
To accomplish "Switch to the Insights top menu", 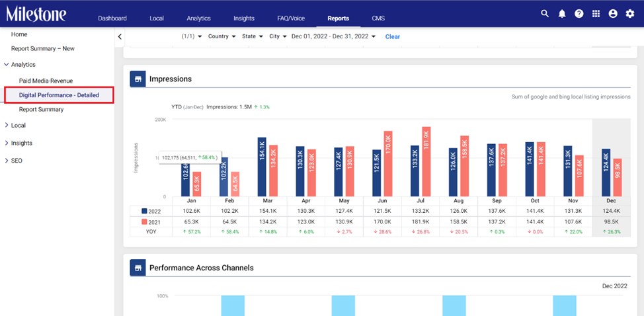I will click(244, 19).
